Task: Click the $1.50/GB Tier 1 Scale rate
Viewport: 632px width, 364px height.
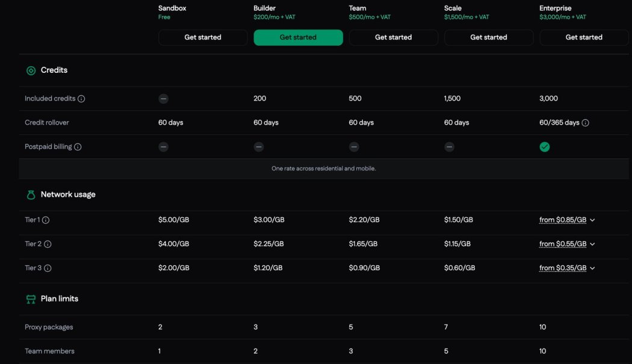Action: (459, 220)
